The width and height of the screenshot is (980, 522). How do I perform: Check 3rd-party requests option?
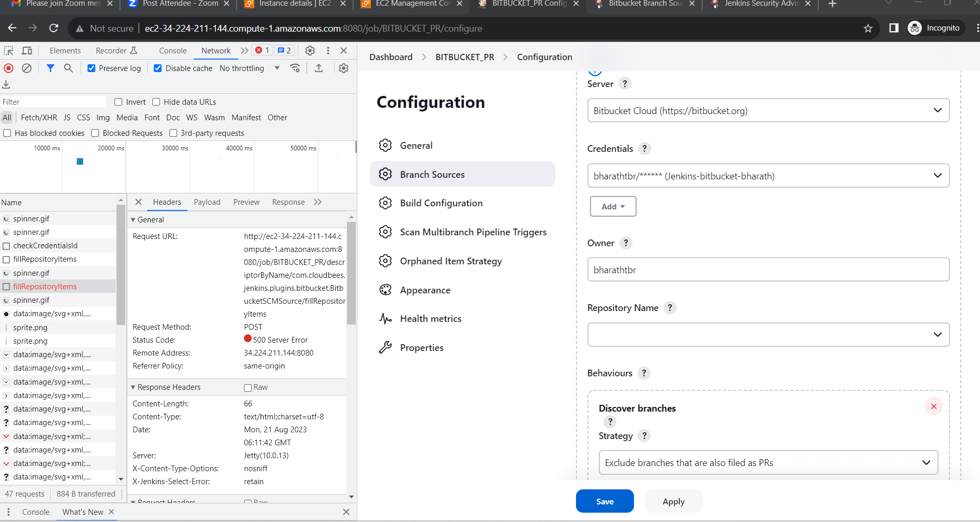point(174,133)
